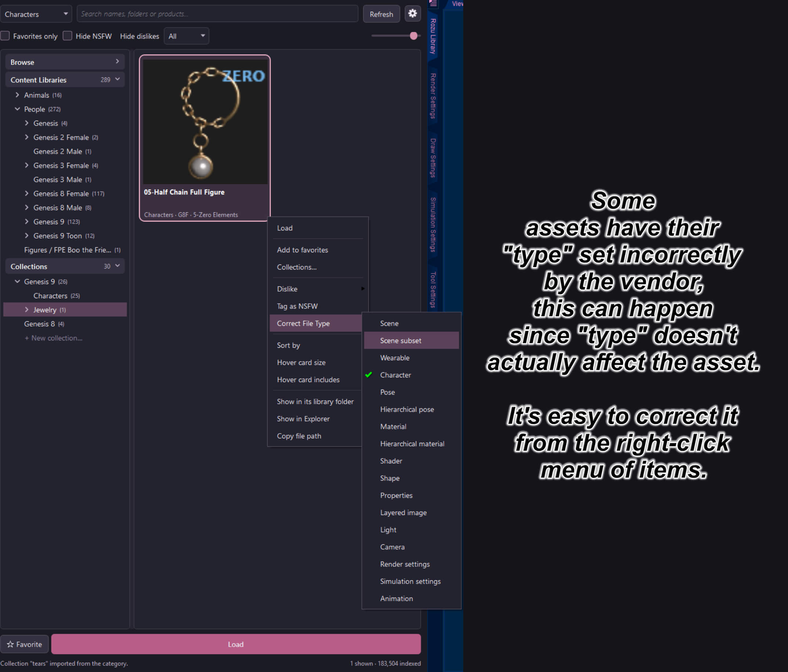Select Camera file type in submenu
This screenshot has height=672, width=788.
coord(411,547)
